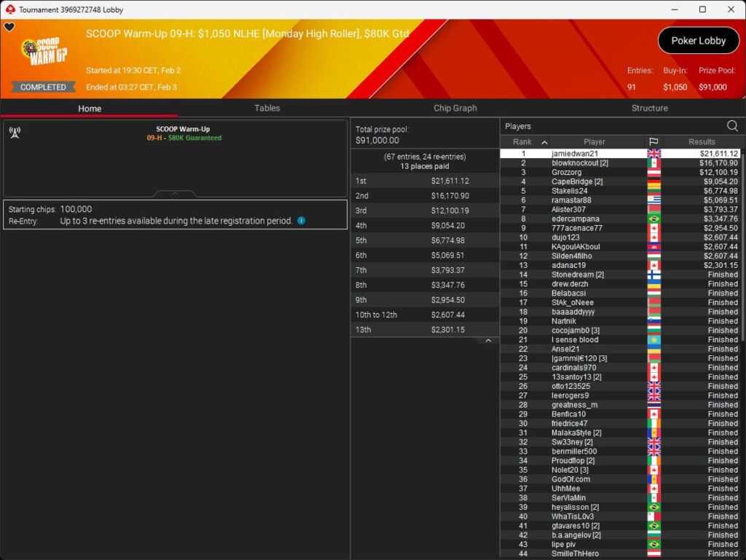Click the Player column header
Image resolution: width=746 pixels, height=560 pixels.
click(594, 142)
